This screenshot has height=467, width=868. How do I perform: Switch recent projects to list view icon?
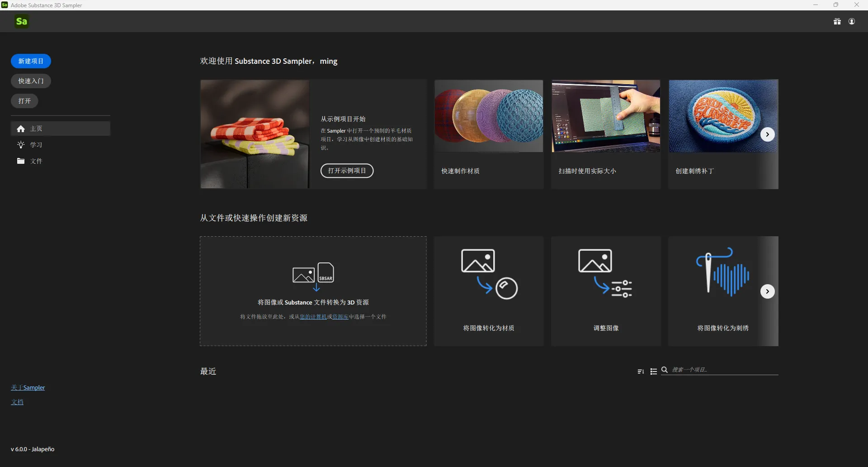[653, 372]
